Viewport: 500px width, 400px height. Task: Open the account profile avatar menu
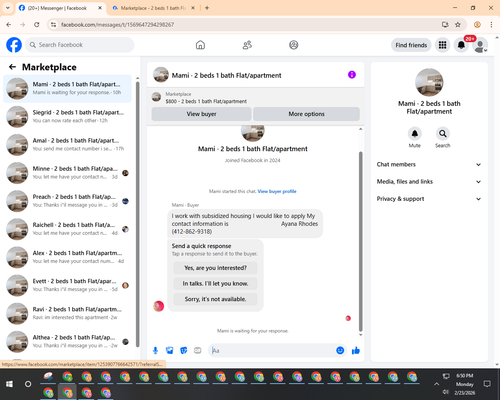pos(480,45)
